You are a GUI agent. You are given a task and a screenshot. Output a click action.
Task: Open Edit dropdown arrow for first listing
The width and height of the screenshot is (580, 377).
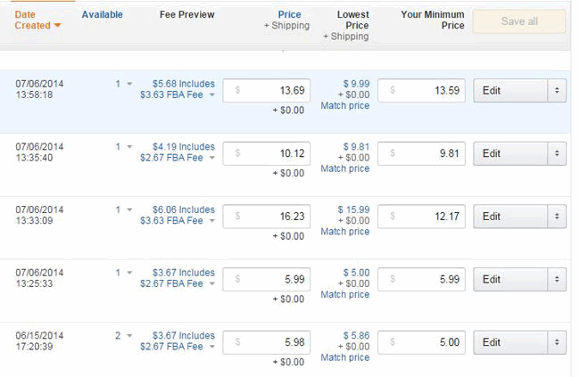(x=557, y=90)
